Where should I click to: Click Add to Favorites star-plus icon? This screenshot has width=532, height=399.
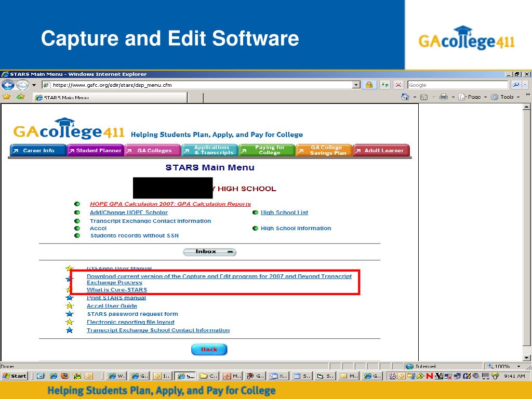coord(21,97)
